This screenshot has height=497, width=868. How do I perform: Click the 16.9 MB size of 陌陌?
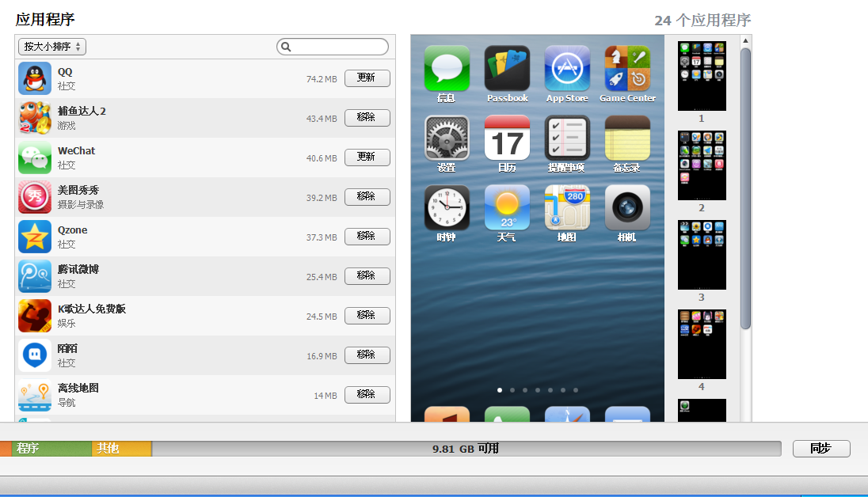coord(322,356)
